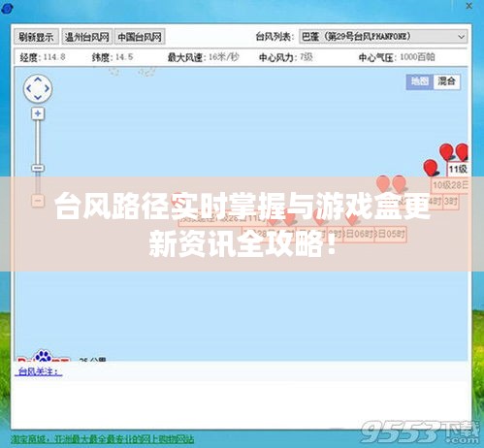Click the zoom slider handle
The image size is (484, 448).
(x=38, y=168)
